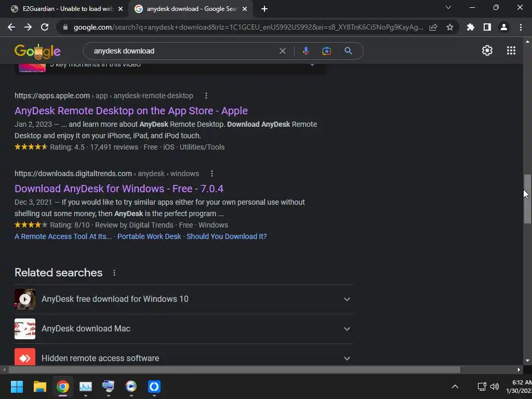Open Google quick settings gear
Screen dimensions: 532x399
[x=487, y=50]
